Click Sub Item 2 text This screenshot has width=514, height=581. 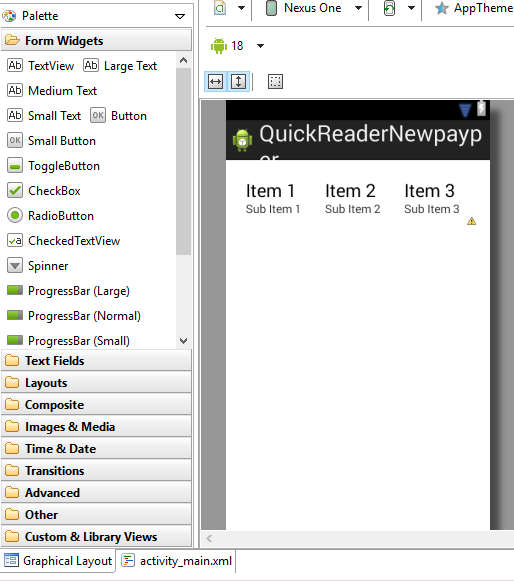pyautogui.click(x=352, y=209)
